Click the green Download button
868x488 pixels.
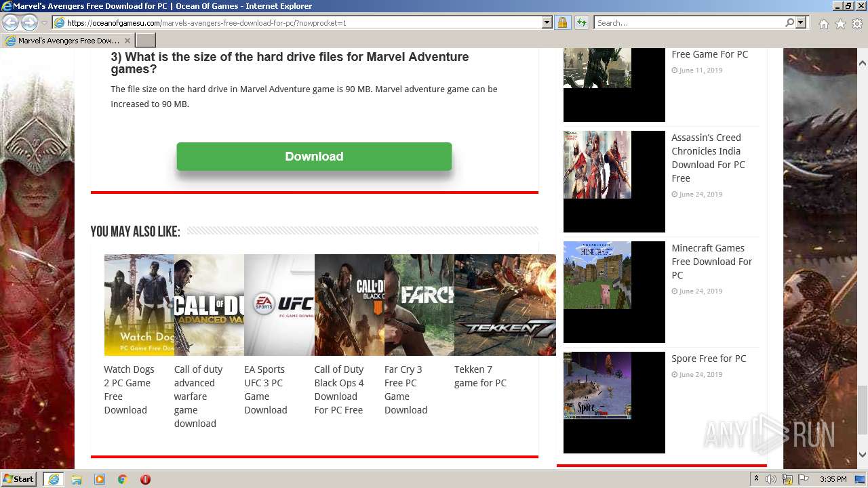coord(314,157)
